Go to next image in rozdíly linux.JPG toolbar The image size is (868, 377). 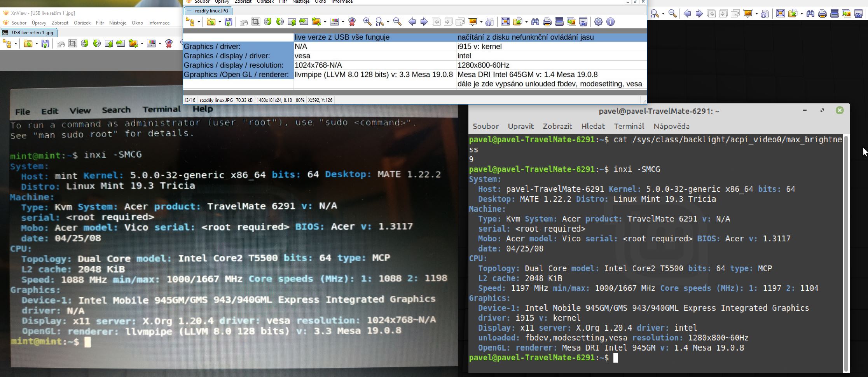(424, 22)
